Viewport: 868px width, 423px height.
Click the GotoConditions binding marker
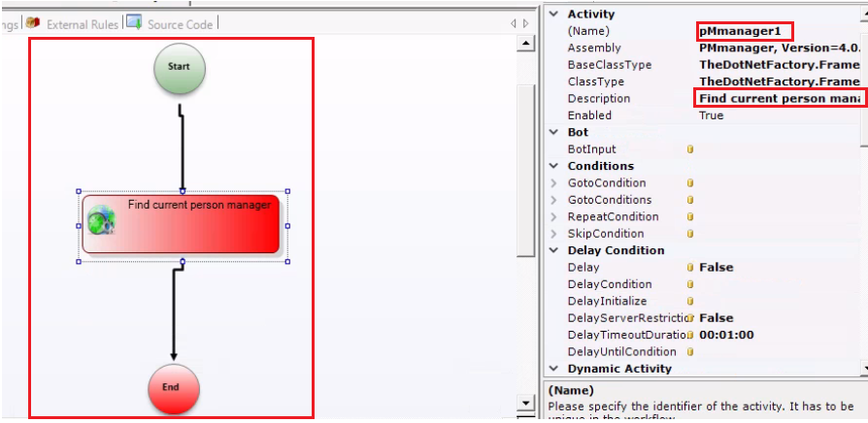(x=689, y=200)
